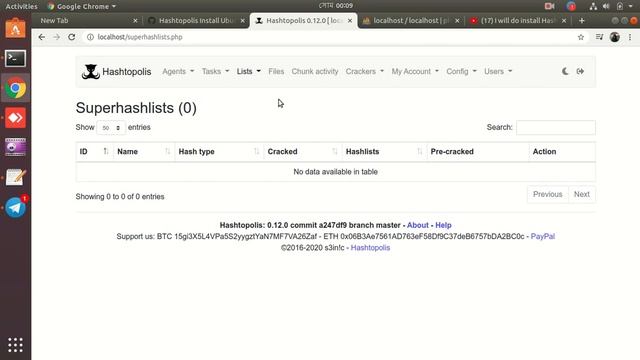Viewport: 640px width, 360px height.
Task: Sort table by Cracked column
Action: coord(302,152)
